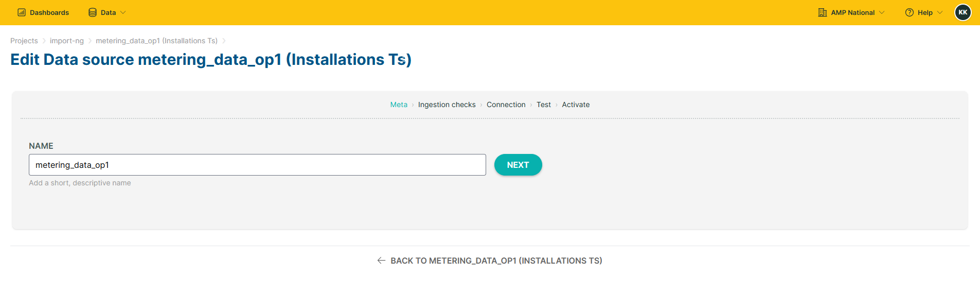The width and height of the screenshot is (980, 294).
Task: Click the Dashboards chart icon
Action: pyautogui.click(x=22, y=12)
